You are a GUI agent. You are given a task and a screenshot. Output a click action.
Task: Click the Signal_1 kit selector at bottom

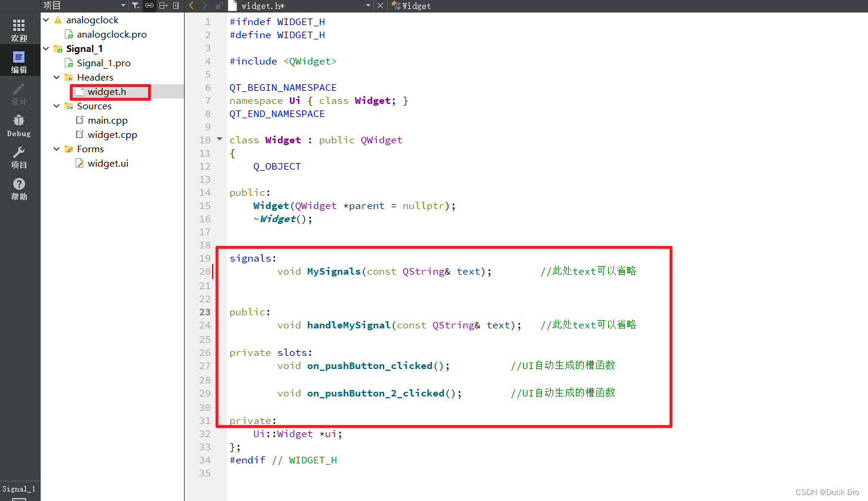tap(19, 488)
